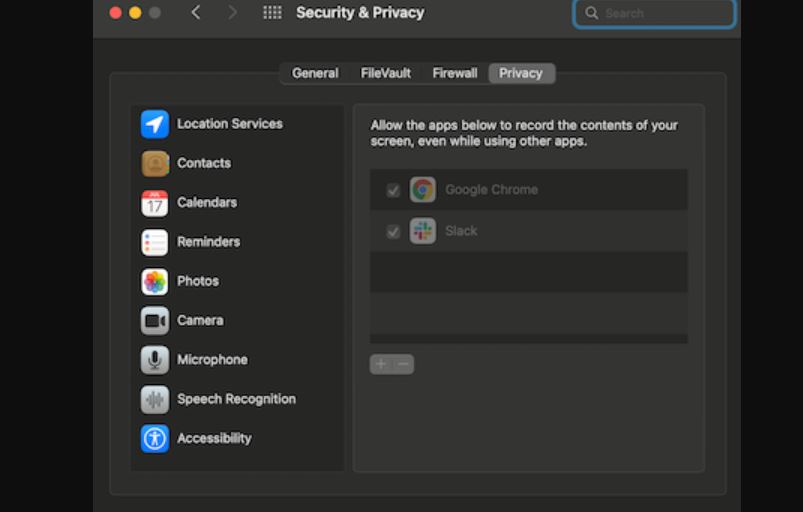Add an app with the plus button
The width and height of the screenshot is (803, 512).
pos(381,365)
